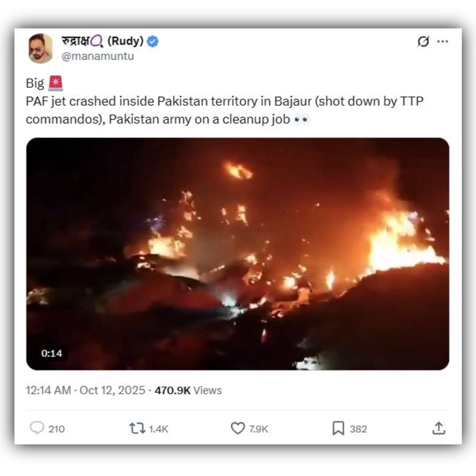
Task: Open the three-dot more options menu
Action: coord(443,41)
